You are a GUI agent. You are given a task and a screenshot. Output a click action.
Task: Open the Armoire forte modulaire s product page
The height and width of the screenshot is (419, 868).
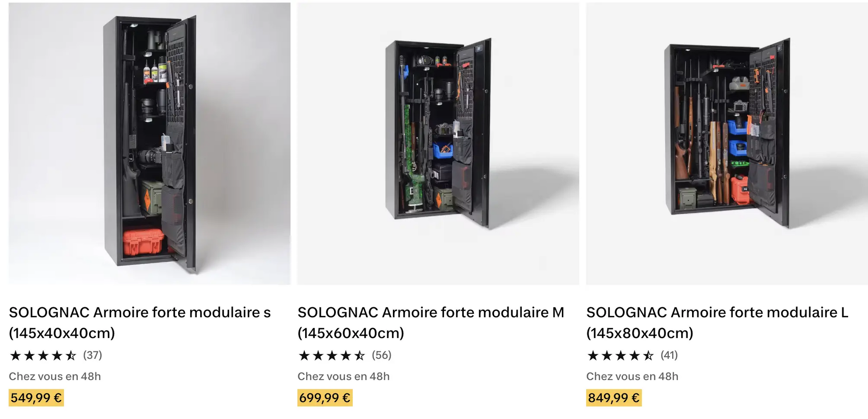coord(140,322)
